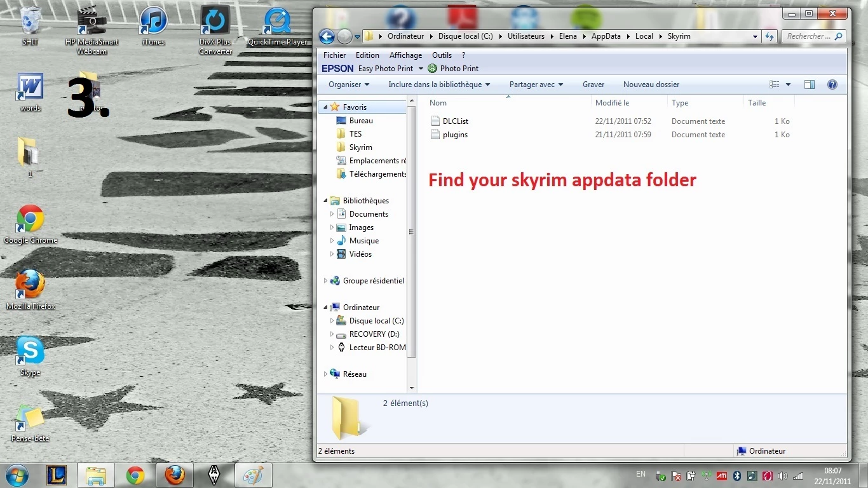This screenshot has height=488, width=868.
Task: Open the Affichage menu
Action: tap(405, 55)
